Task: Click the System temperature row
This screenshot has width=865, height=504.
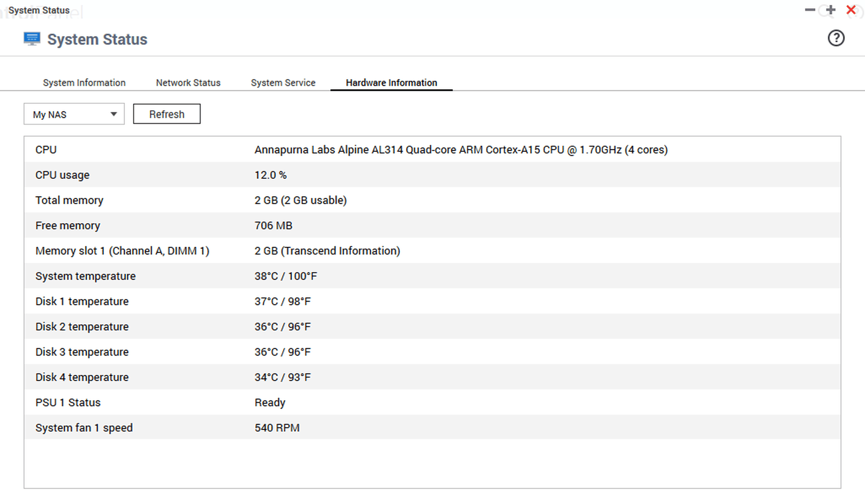Action: tap(432, 276)
